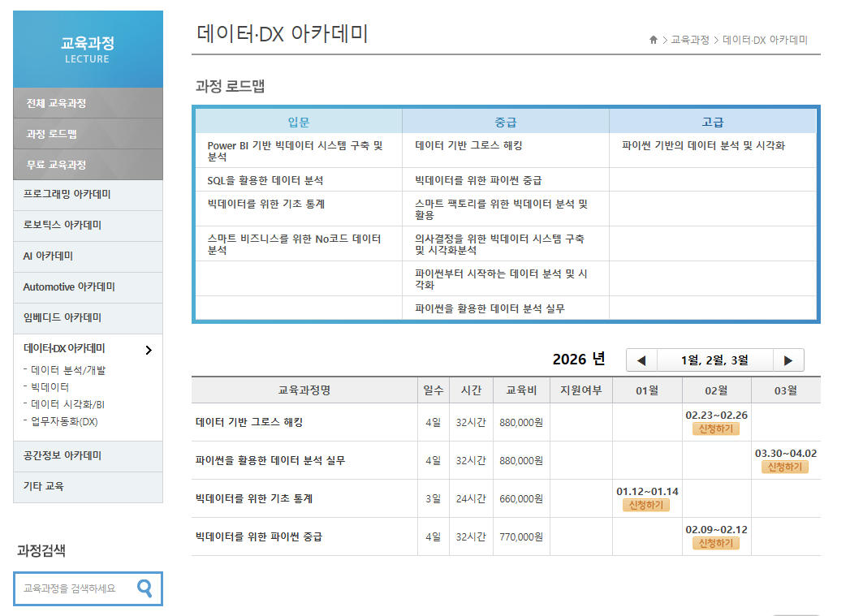Open the 전체 교육과정 menu
850x616 pixels.
tap(56, 103)
